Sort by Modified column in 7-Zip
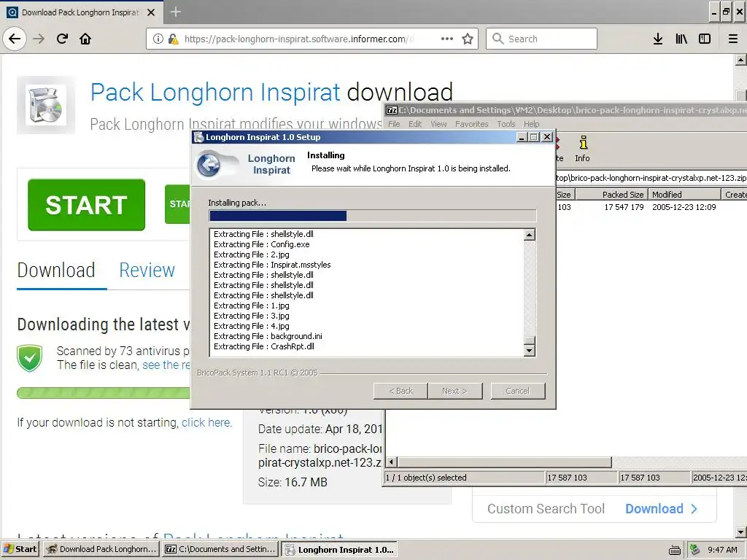 point(684,194)
